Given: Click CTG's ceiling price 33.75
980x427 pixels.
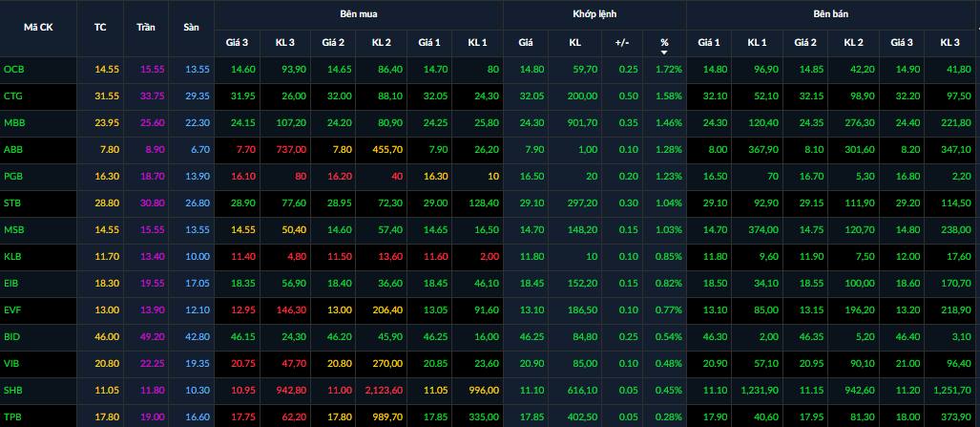Looking at the screenshot, I should pos(153,96).
